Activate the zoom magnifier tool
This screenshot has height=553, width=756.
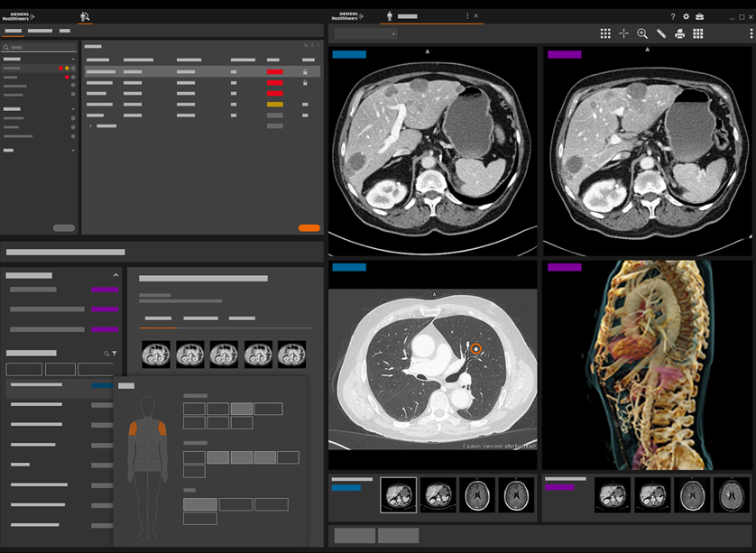coord(642,33)
